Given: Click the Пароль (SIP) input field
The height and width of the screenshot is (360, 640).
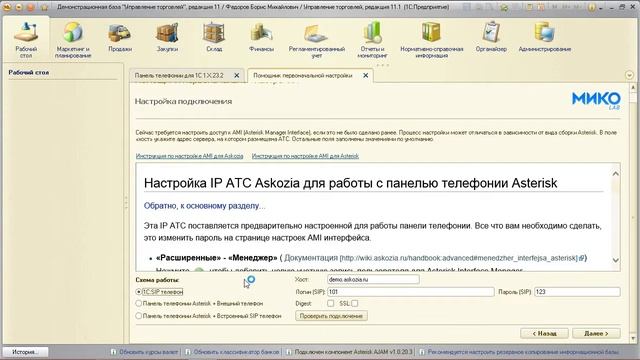Looking at the screenshot, I should 577,292.
